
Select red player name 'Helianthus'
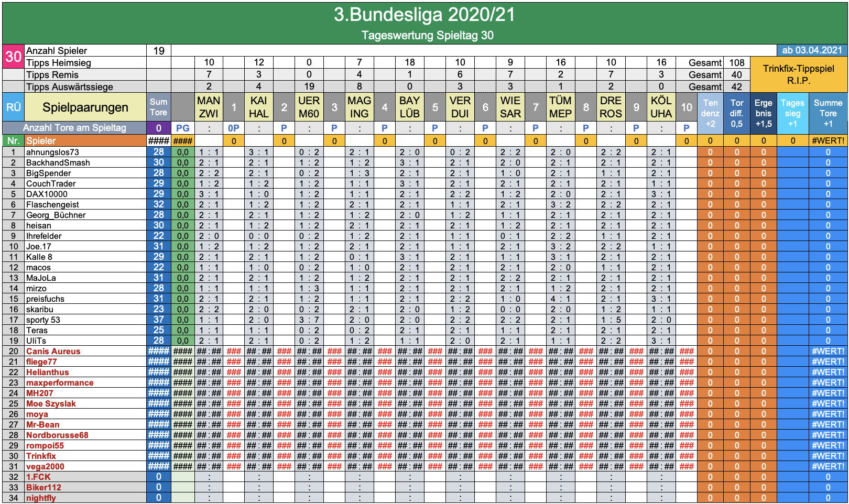click(47, 372)
